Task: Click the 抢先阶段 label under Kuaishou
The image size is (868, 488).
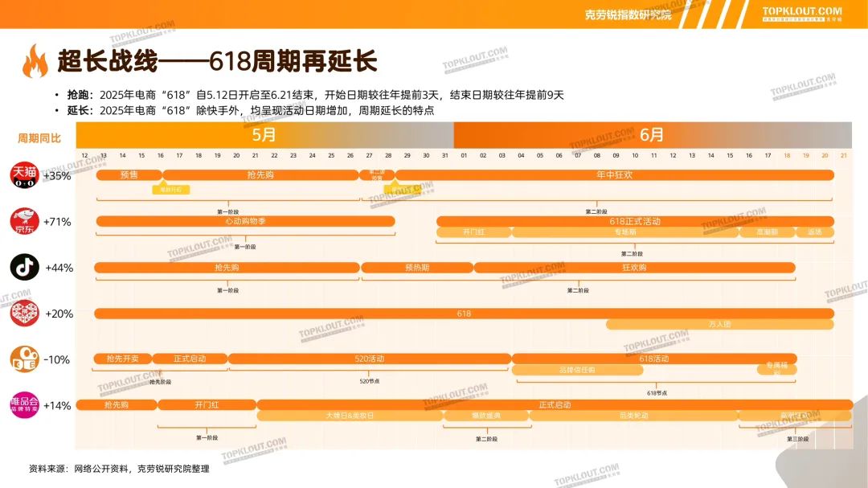Action: [x=161, y=382]
